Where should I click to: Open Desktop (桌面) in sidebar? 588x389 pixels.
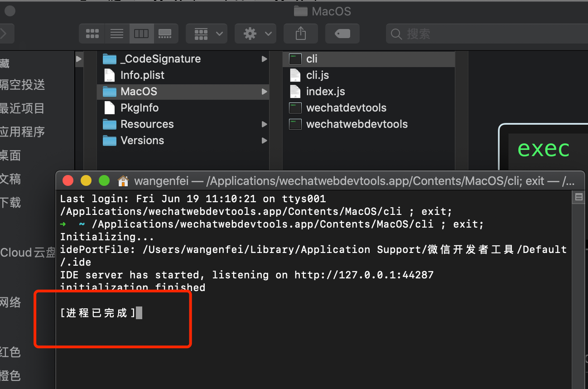tap(10, 156)
